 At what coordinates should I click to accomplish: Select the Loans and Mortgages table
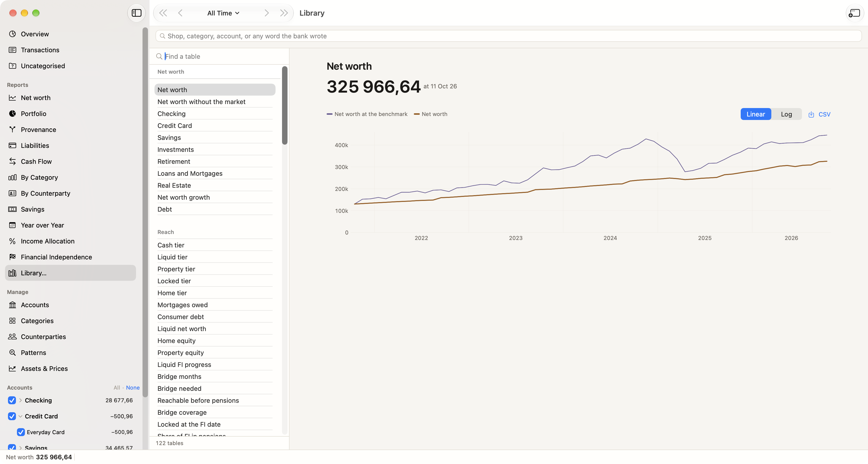click(215, 174)
